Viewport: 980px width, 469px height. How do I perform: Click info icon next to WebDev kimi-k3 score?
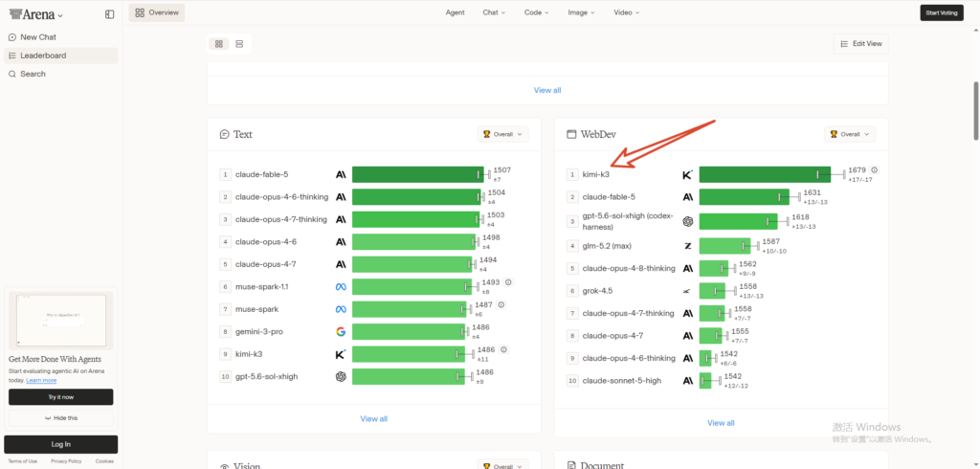click(x=875, y=169)
